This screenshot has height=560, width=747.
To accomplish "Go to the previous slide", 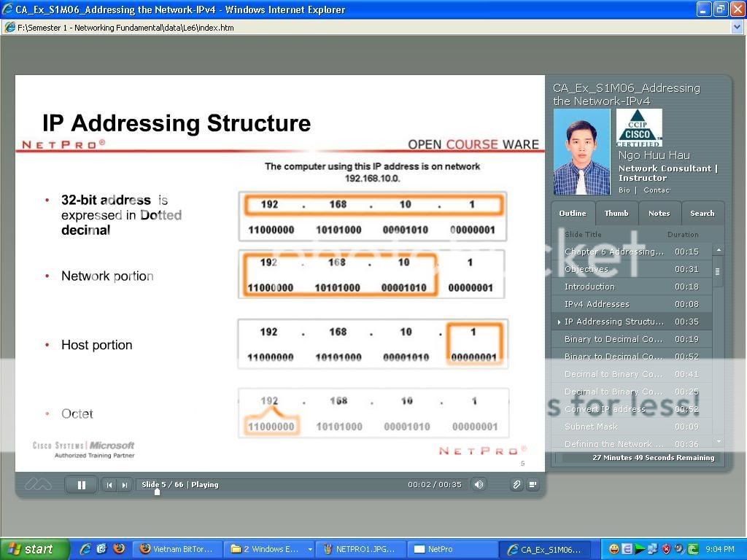I will click(x=109, y=485).
